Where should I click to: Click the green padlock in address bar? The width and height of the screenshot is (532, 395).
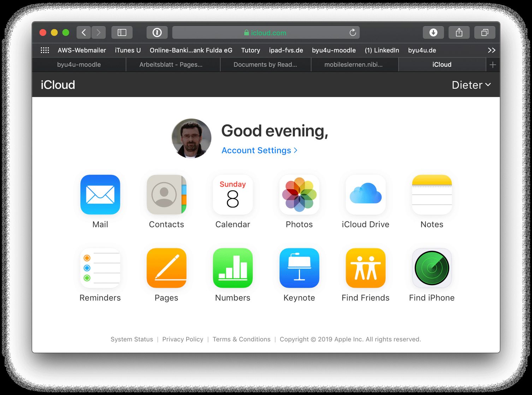pos(246,32)
